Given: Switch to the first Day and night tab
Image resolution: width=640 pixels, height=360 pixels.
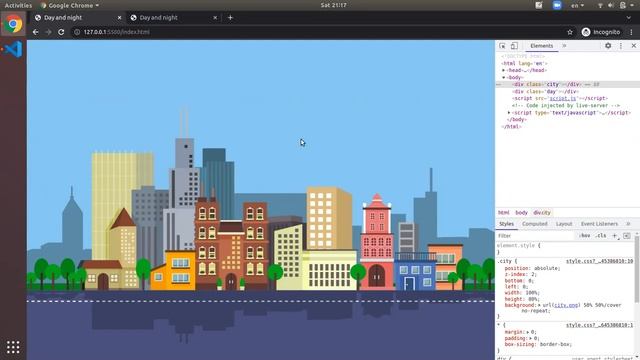Looking at the screenshot, I should point(77,18).
